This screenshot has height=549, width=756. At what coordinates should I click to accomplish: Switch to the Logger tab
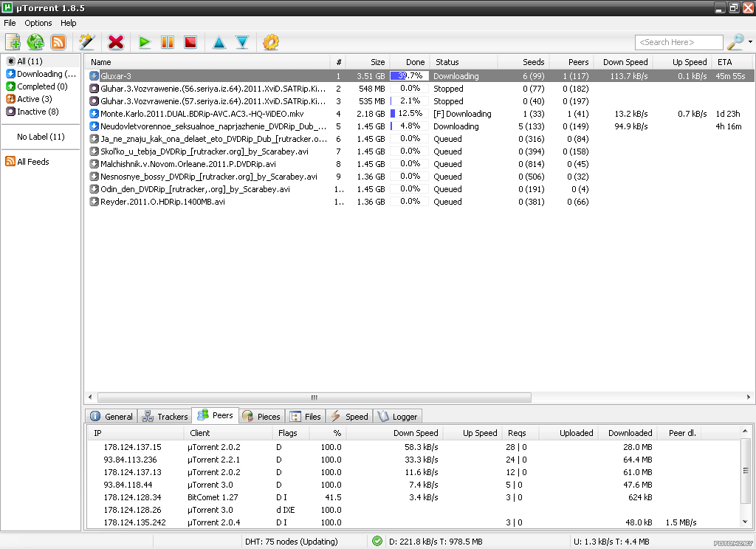(397, 416)
